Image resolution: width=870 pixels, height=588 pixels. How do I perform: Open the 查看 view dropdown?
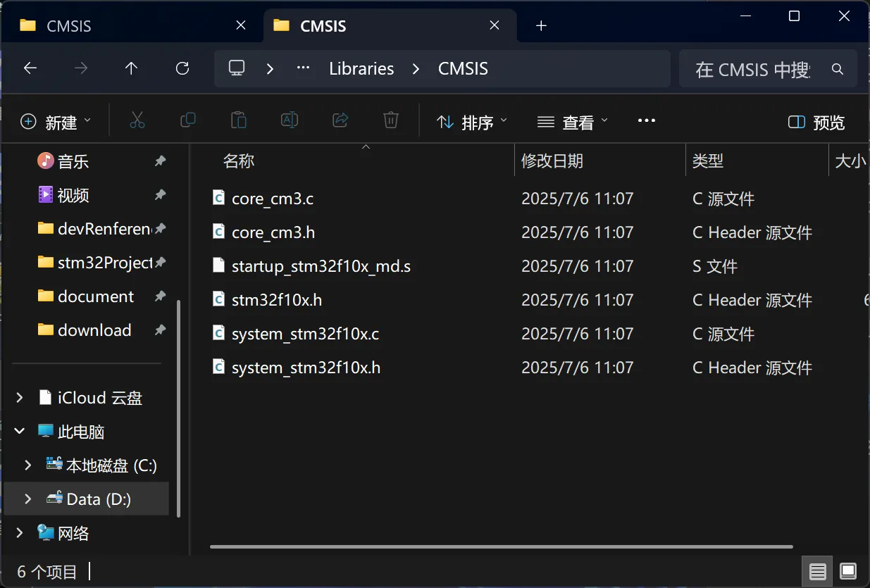click(x=573, y=123)
